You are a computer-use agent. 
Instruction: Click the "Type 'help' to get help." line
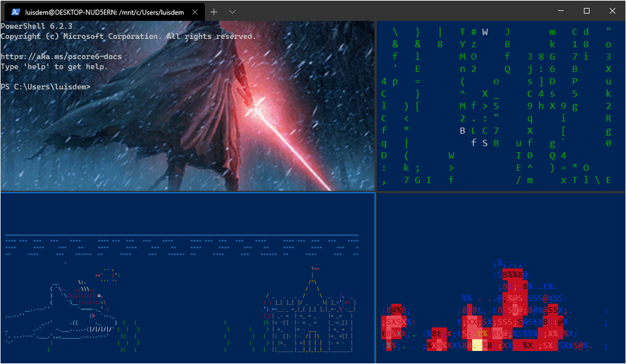click(x=54, y=66)
